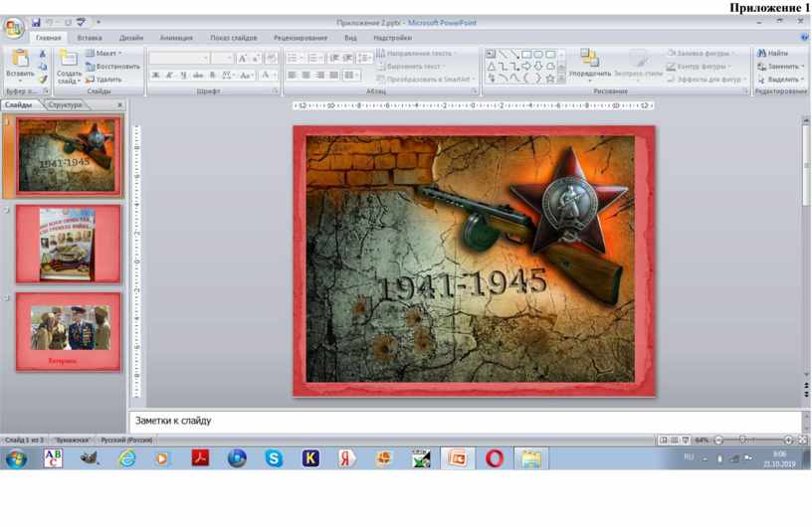
Task: Toggle Center text alignment
Action: [x=306, y=76]
